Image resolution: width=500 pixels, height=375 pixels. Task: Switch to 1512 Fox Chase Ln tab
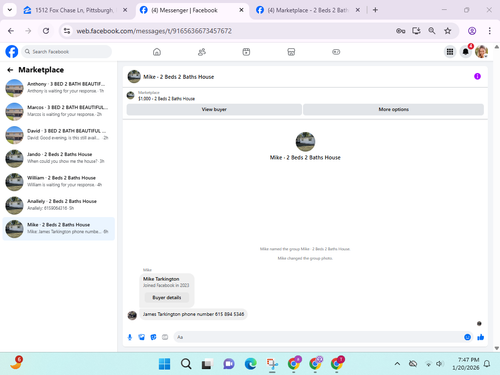(x=74, y=10)
